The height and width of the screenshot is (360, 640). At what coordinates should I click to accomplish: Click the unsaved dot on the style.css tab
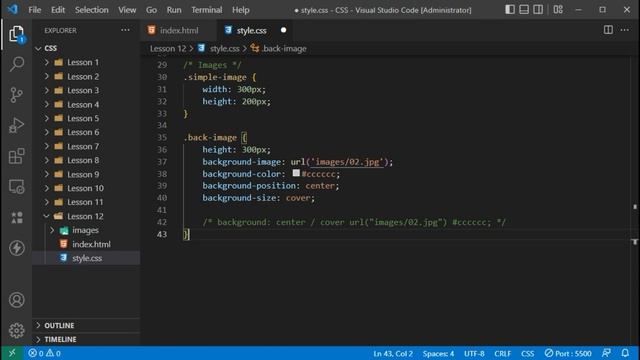(283, 30)
